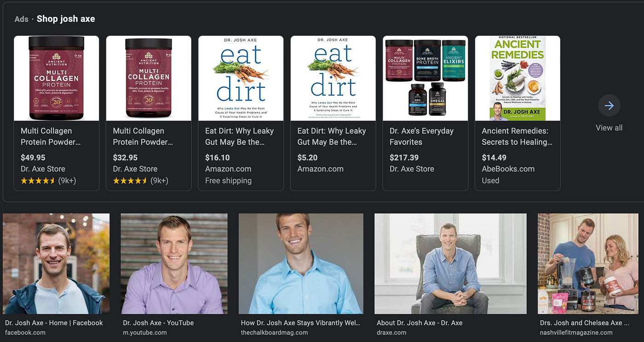644x342 pixels.
Task: Select Dr. Axe Store seller under $32.95
Action: (x=135, y=169)
